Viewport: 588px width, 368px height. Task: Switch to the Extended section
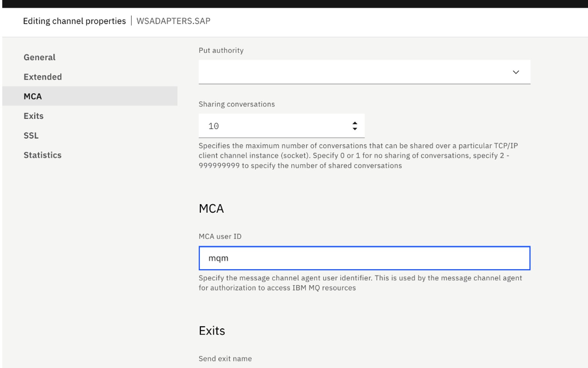coord(42,77)
